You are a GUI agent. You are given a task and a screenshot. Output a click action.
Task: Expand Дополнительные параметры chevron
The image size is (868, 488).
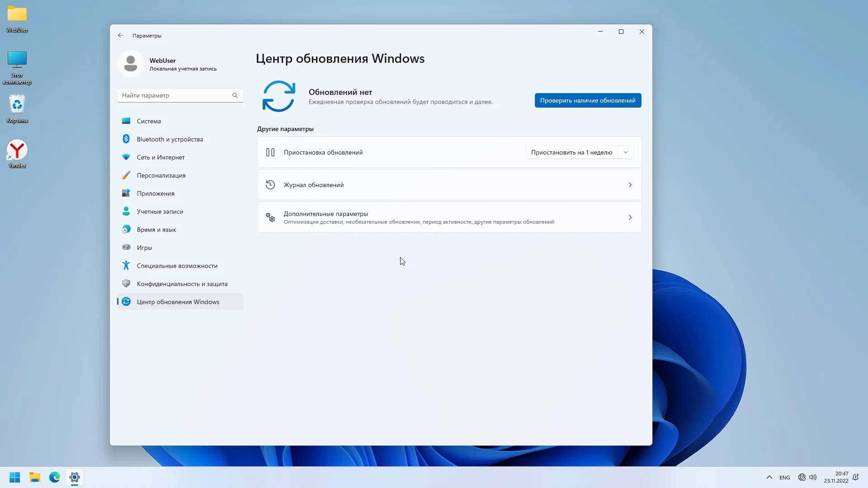pos(630,217)
